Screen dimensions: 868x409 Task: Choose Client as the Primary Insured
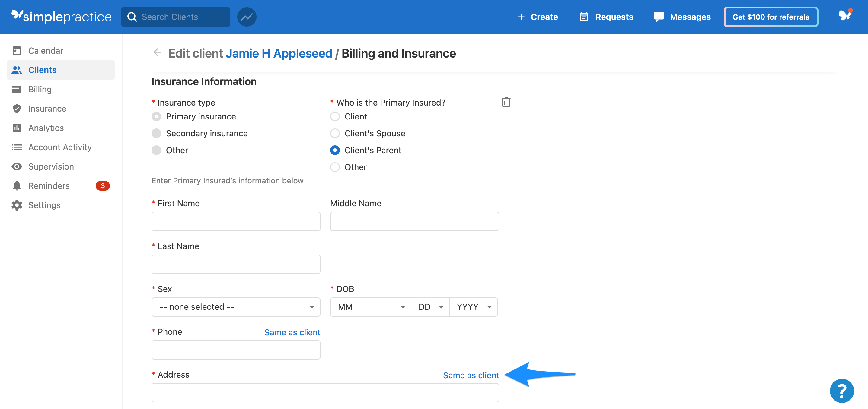pos(335,116)
